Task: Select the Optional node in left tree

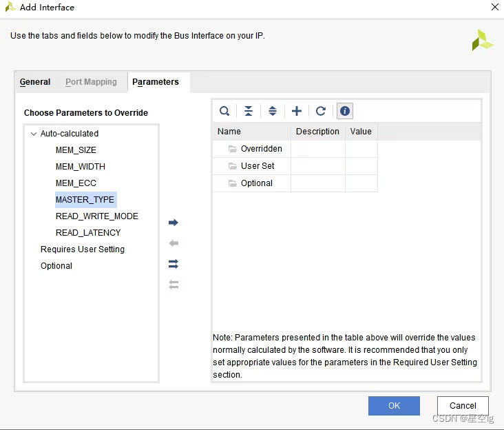Action: [56, 266]
